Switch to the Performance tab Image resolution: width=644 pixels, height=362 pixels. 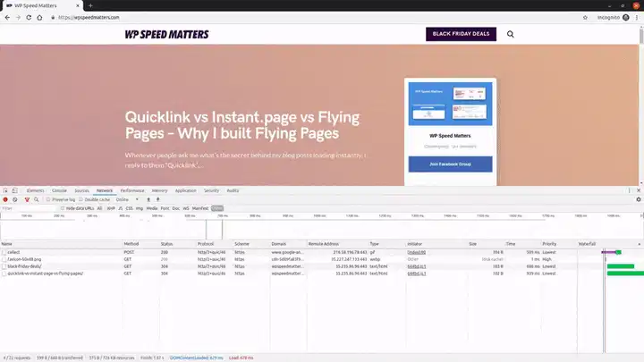point(132,190)
